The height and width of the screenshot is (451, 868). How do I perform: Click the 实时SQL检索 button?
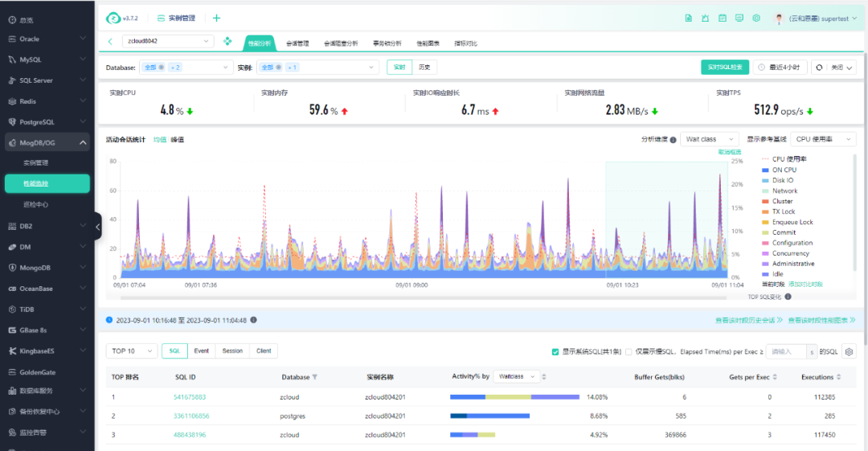[725, 67]
